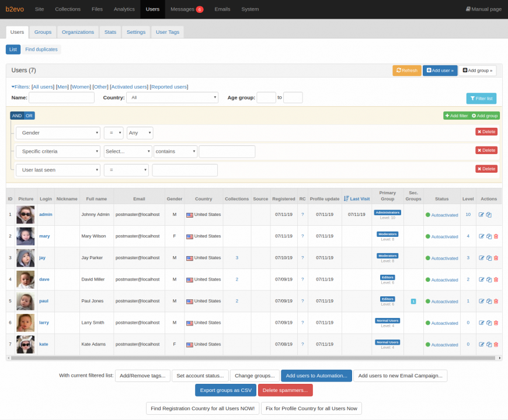Duplicate Mary Wilson with the copy icon
This screenshot has width=508, height=420.
click(489, 236)
